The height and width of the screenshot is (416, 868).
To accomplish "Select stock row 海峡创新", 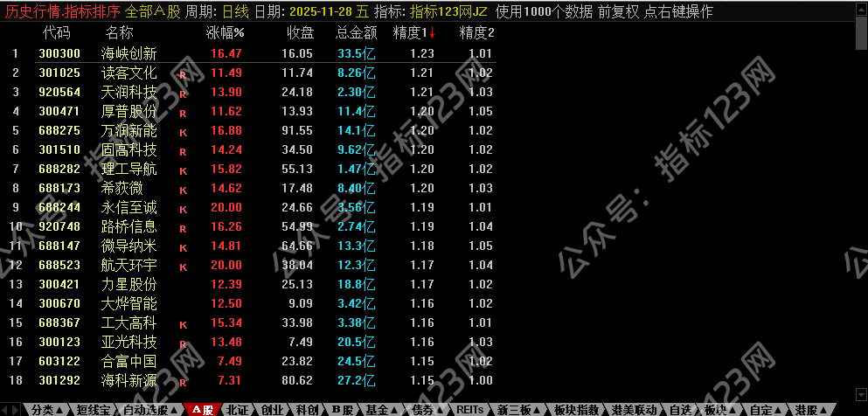I will point(128,53).
